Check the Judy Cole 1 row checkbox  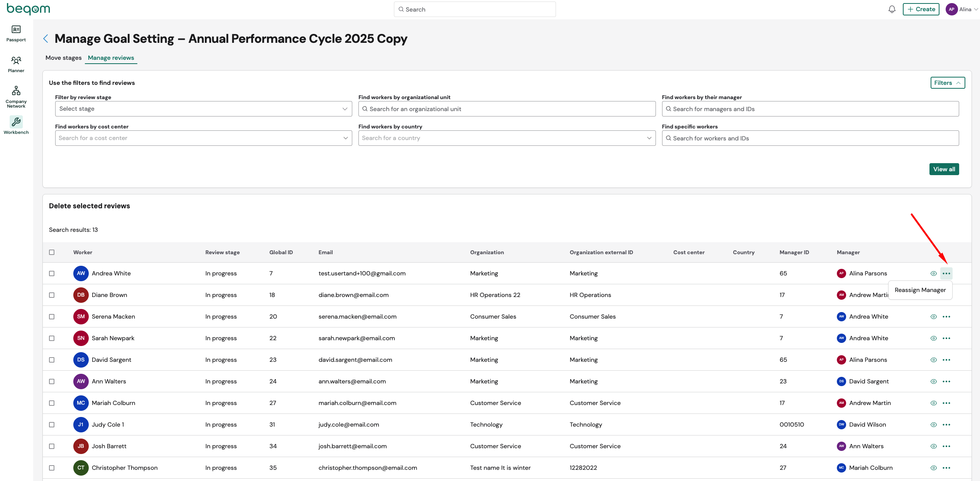point(52,425)
